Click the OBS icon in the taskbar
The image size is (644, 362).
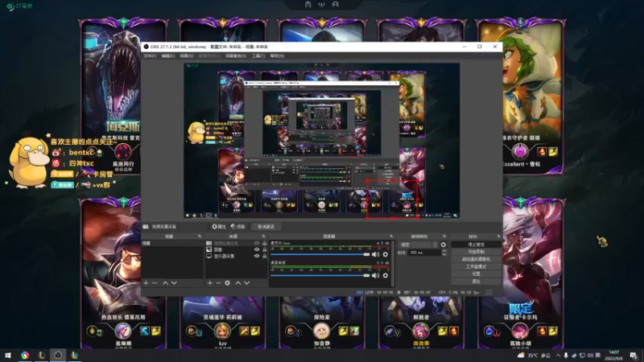point(58,355)
